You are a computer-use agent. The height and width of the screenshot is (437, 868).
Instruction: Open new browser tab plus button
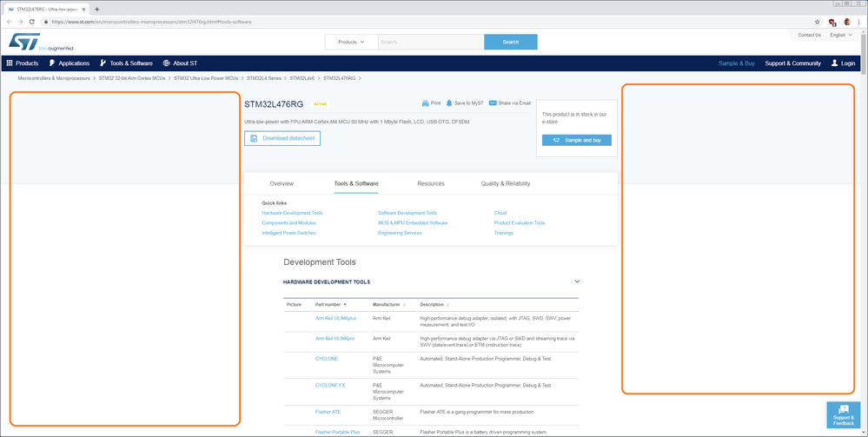click(96, 10)
